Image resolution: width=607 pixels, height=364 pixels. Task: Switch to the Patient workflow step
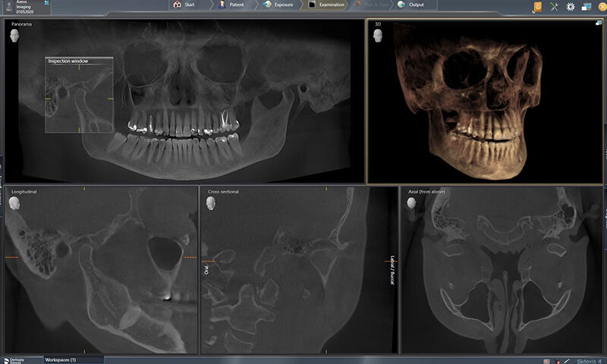pyautogui.click(x=231, y=5)
